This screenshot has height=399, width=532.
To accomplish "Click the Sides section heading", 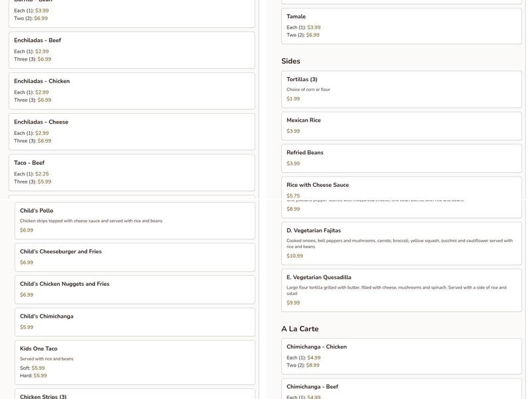I will tap(291, 61).
